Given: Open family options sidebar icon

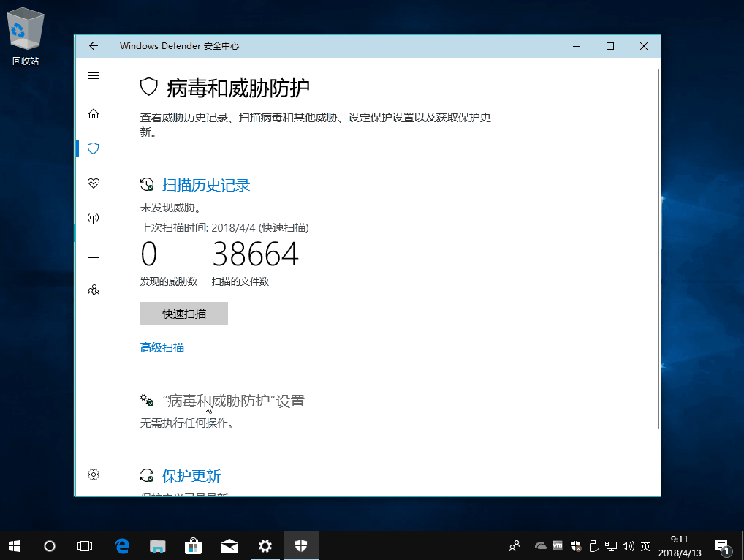Looking at the screenshot, I should click(x=93, y=290).
